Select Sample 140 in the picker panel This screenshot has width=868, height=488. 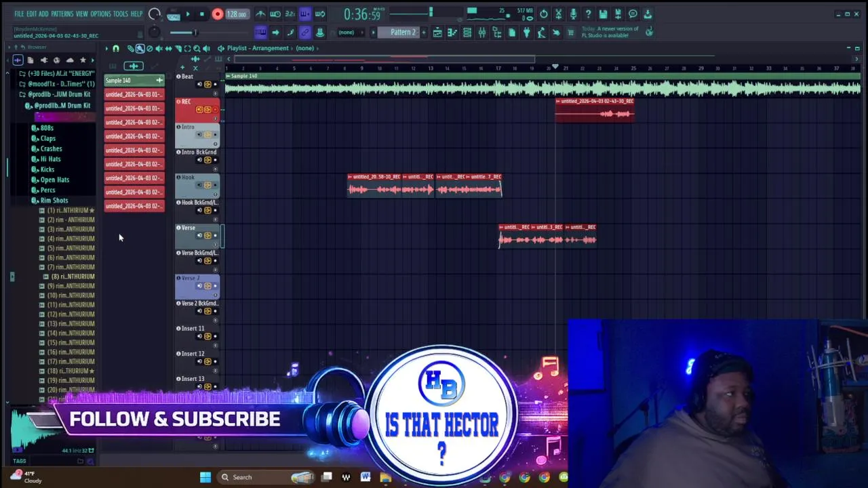134,80
